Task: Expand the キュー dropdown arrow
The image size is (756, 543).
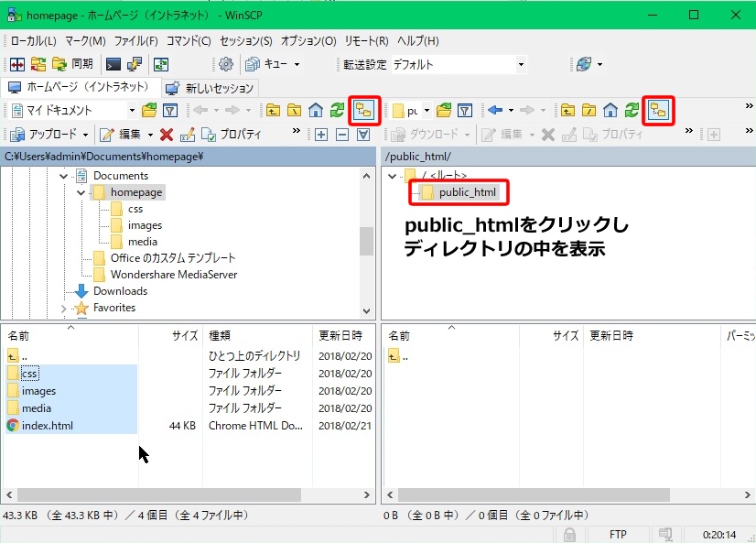Action: pyautogui.click(x=297, y=64)
